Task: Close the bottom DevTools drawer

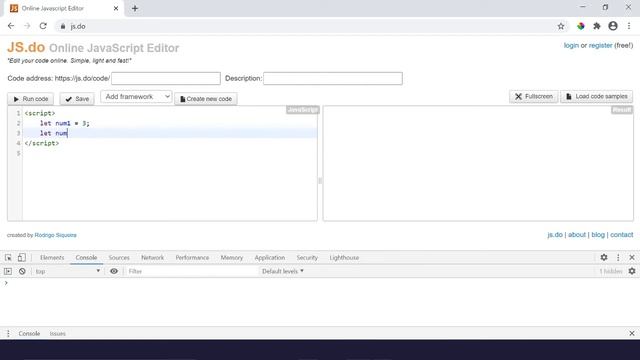Action: (x=632, y=333)
